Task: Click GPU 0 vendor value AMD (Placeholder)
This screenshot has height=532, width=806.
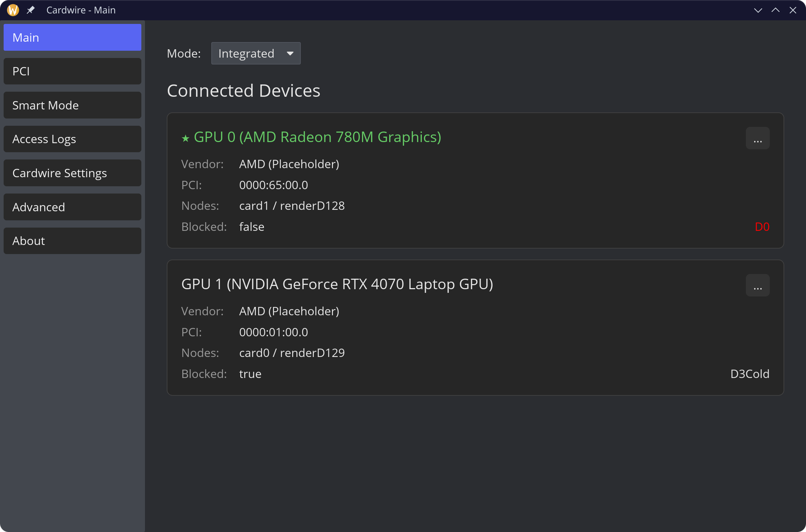Action: [x=289, y=164]
